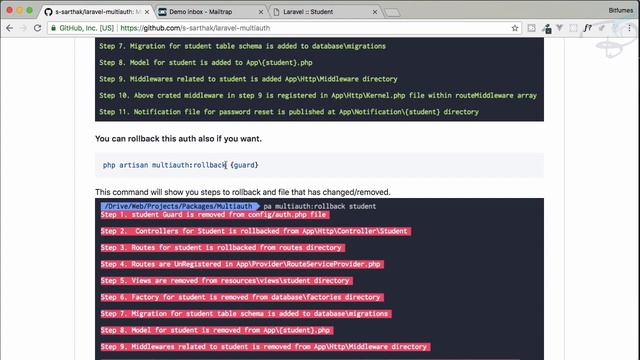Switch to the Demo Inbox - Mailtrap tab

coord(211,12)
